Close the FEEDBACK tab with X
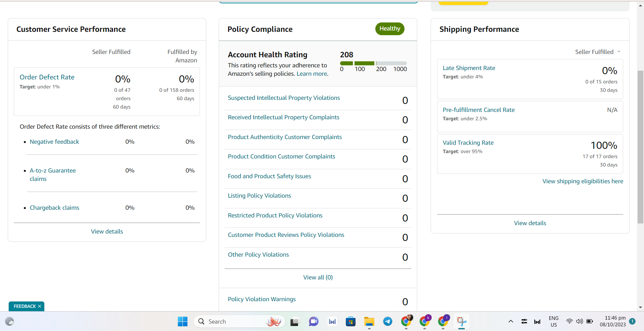The image size is (644, 331). (40, 306)
